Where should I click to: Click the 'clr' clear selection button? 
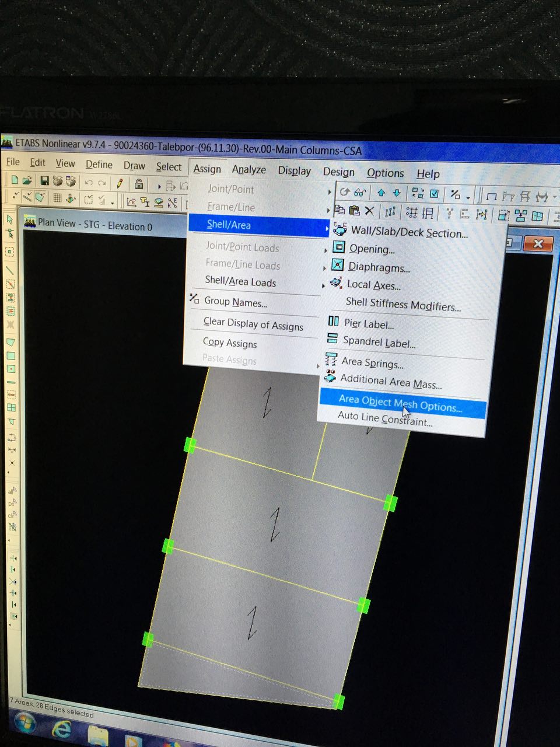click(12, 516)
